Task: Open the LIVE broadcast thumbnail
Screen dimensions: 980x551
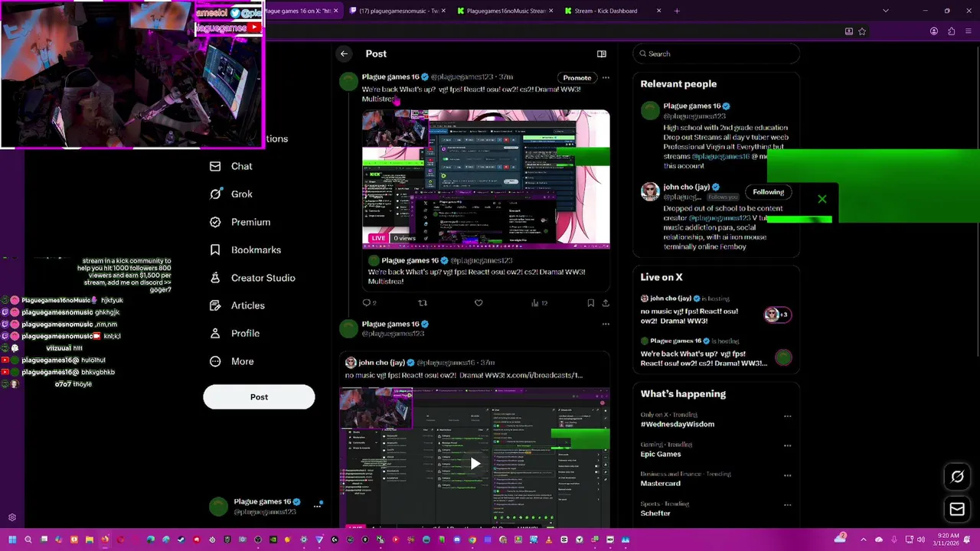Action: pyautogui.click(x=486, y=179)
